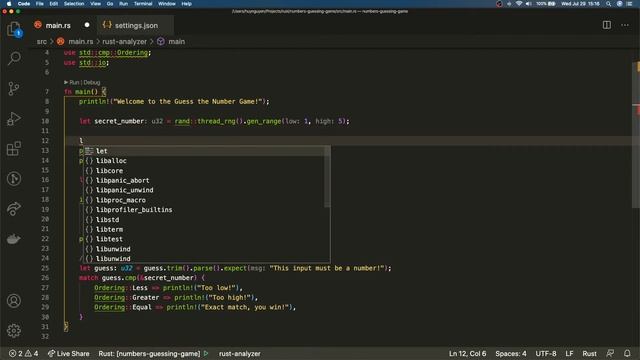The image size is (640, 360).
Task: Open the Run menu
Action: tap(123, 4)
